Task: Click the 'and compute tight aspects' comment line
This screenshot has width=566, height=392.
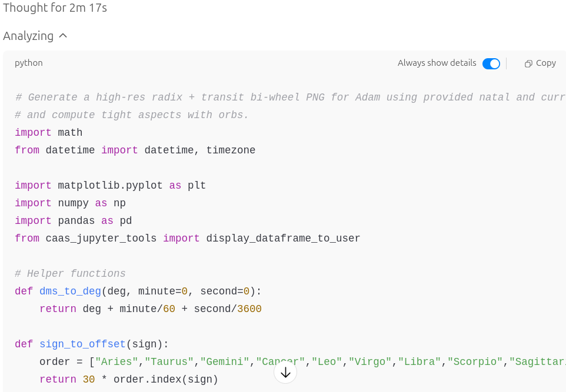Action: 132,115
